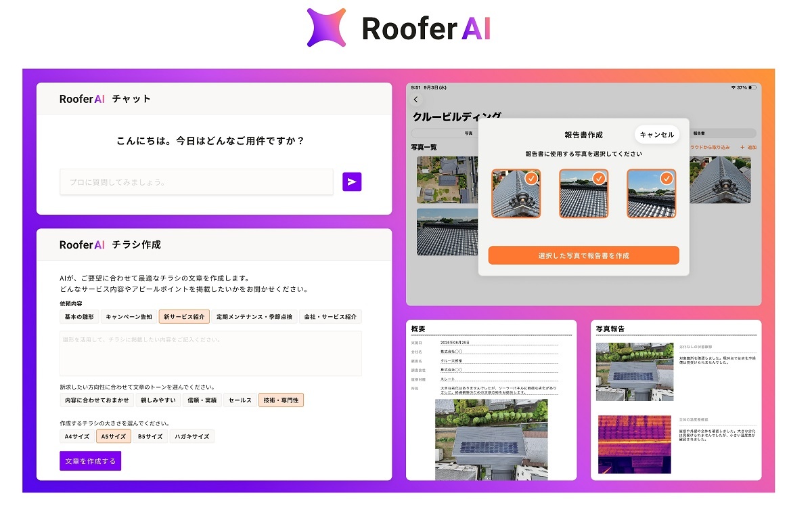Select キャンペーン告知 request type
This screenshot has width=812, height=508.
pos(129,316)
